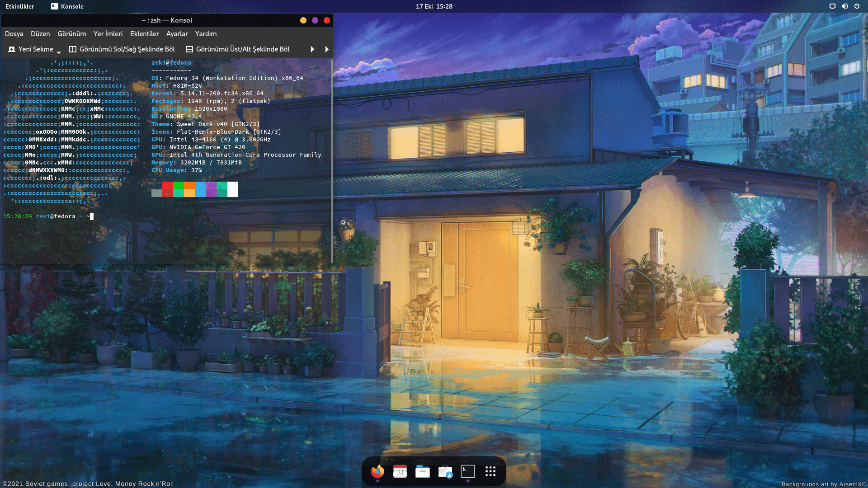Click the zeki@fedora header in neofetch
The image size is (868, 488).
tap(171, 63)
